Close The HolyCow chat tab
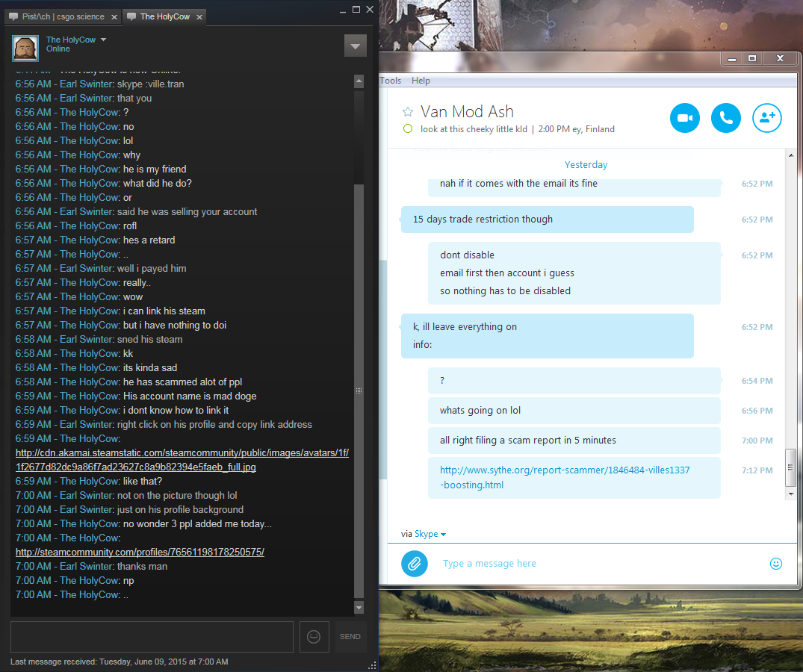The width and height of the screenshot is (803, 672). click(x=199, y=17)
